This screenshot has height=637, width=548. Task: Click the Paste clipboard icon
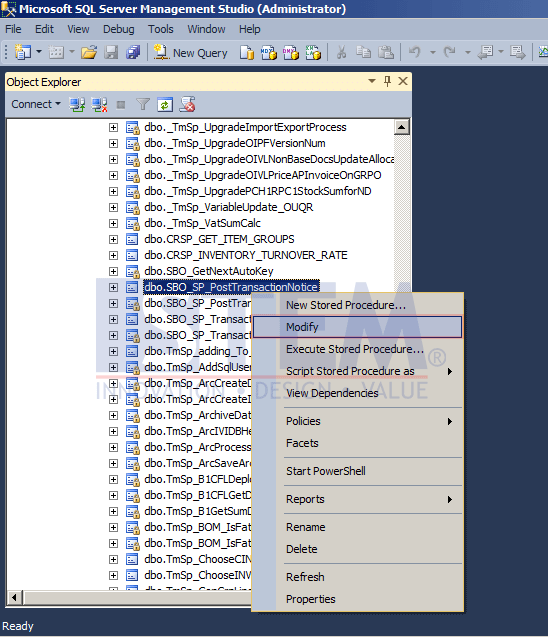point(386,52)
